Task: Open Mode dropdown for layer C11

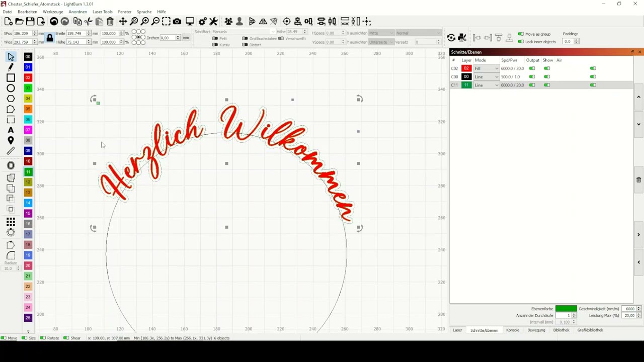Action: click(x=486, y=85)
